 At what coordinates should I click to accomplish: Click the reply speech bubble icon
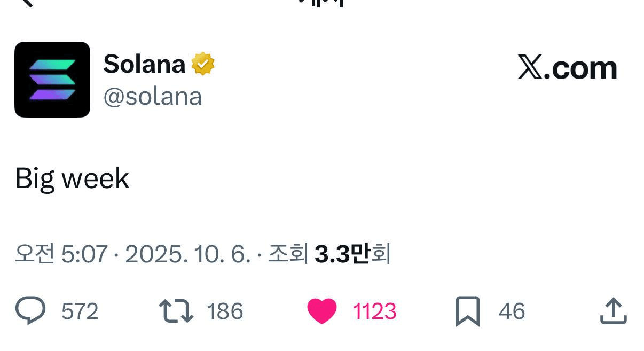coord(30,311)
